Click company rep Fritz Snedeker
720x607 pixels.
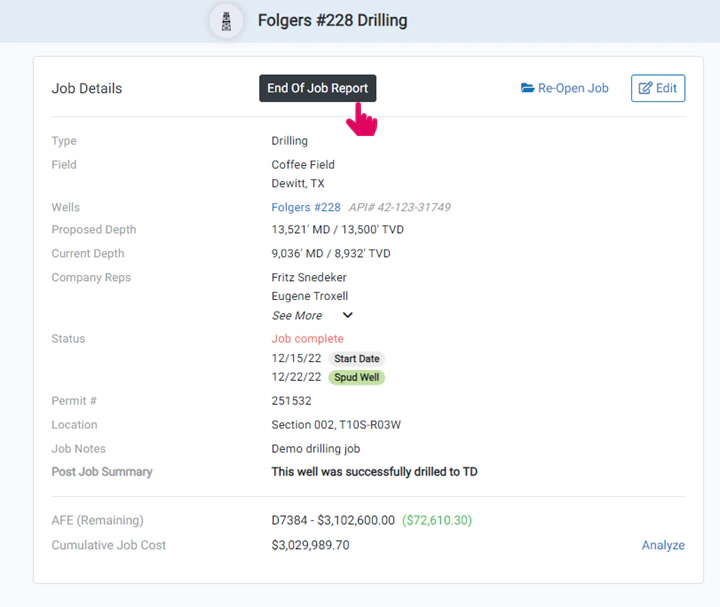click(x=309, y=277)
